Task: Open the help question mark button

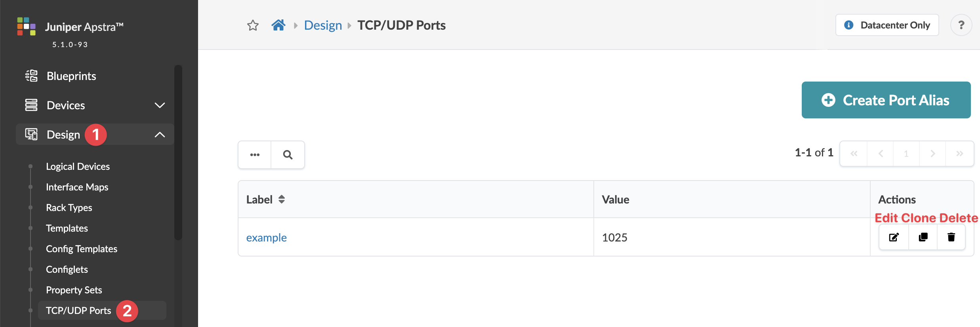Action: click(x=961, y=25)
